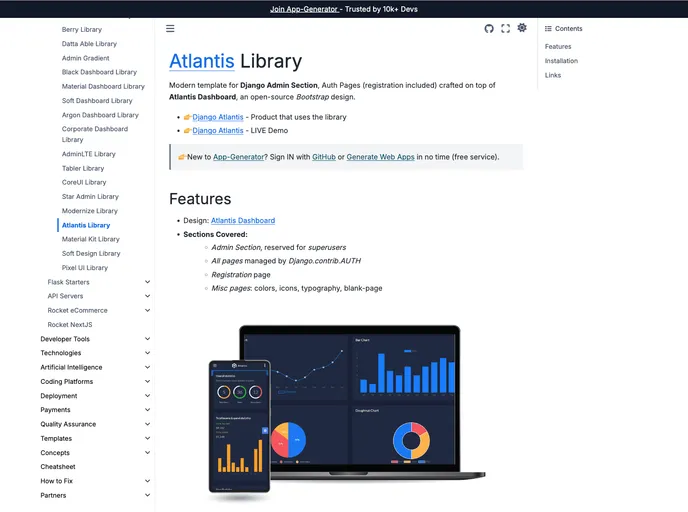Image resolution: width=688 pixels, height=512 pixels.
Task: Open Star Admin Library page
Action: coord(90,197)
